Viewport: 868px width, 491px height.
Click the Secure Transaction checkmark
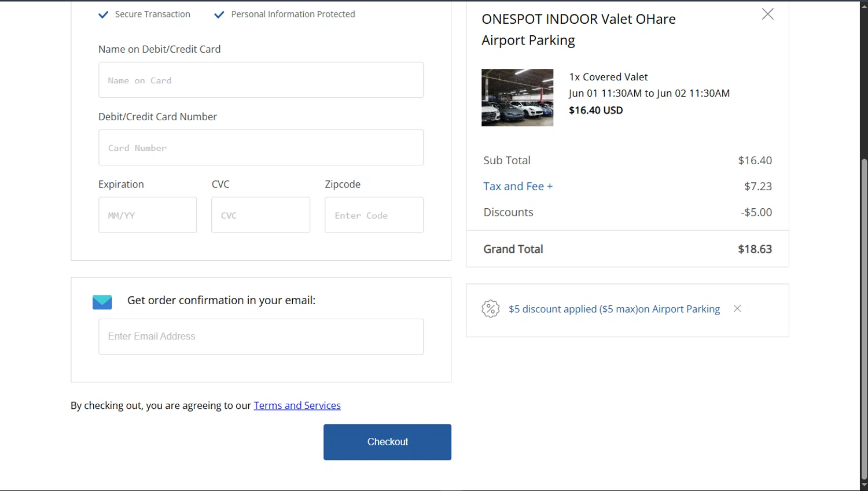tap(104, 14)
